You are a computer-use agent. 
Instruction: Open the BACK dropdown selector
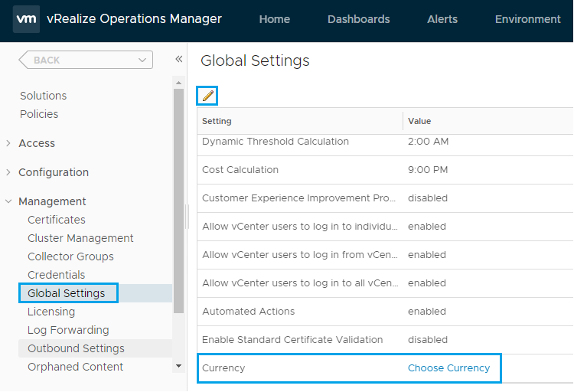[85, 60]
